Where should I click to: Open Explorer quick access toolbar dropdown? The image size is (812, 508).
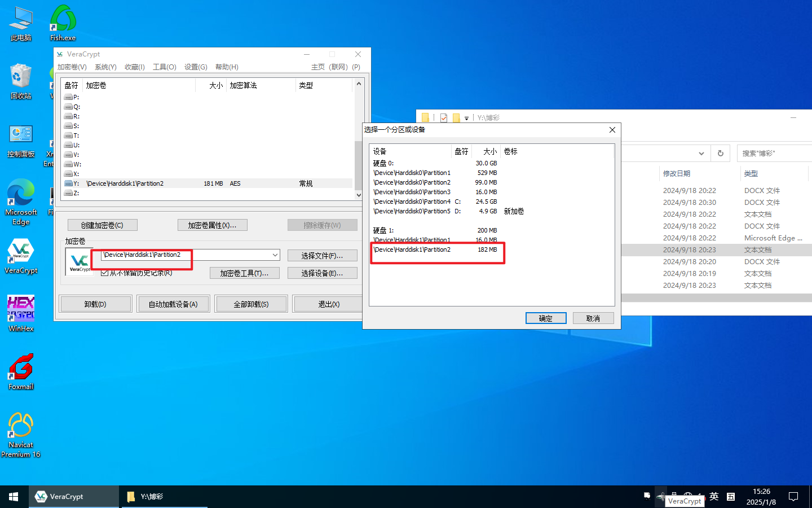[x=466, y=118]
